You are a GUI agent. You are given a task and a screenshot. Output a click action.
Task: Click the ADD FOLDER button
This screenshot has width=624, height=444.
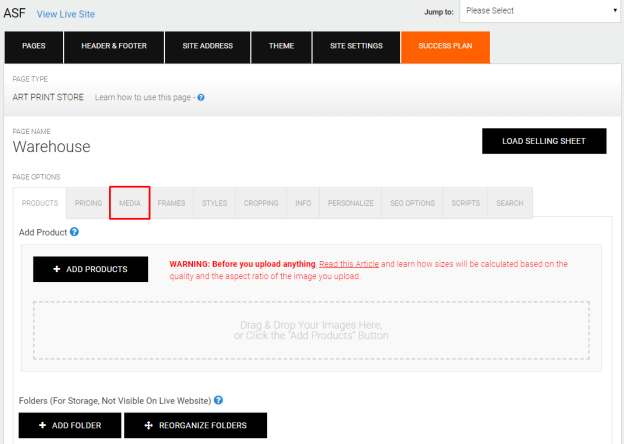coord(70,425)
